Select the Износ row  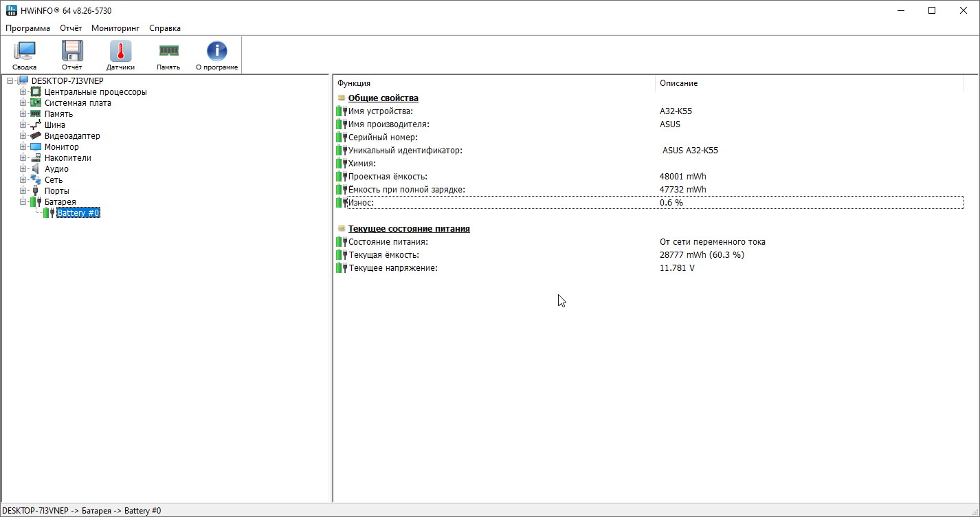[649, 202]
